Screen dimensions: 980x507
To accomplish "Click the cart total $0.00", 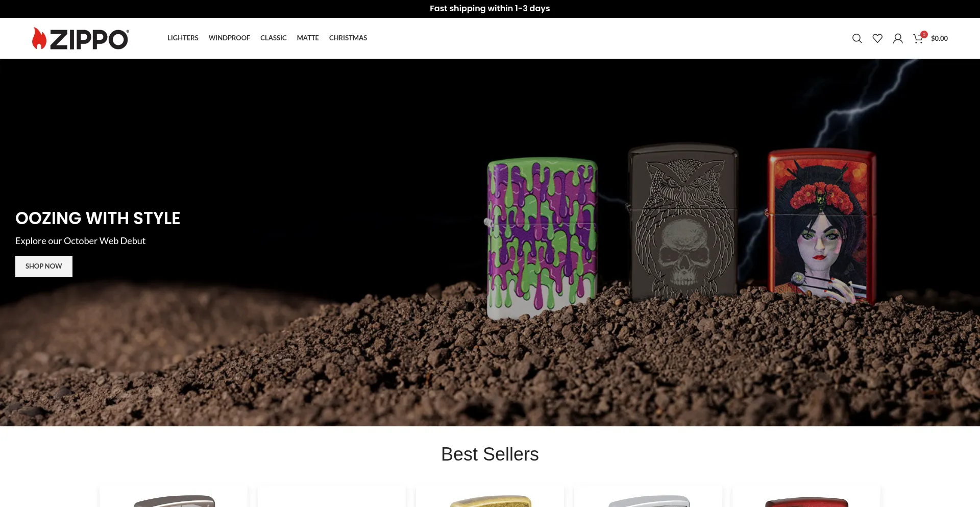I will tap(939, 38).
